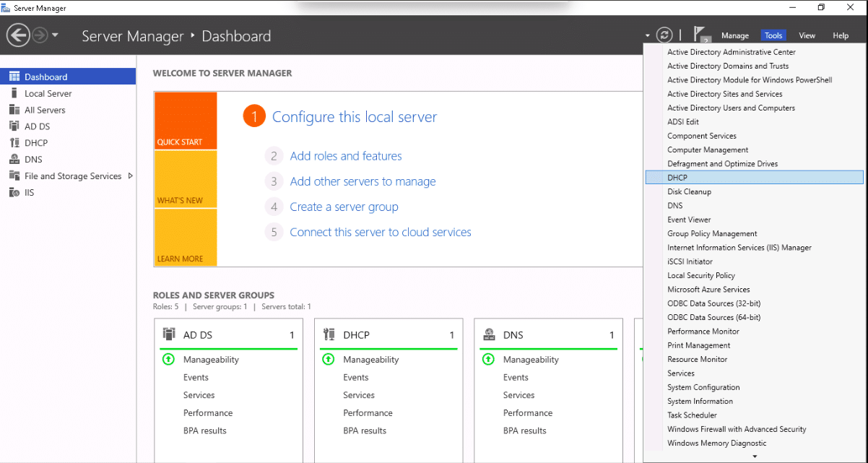
Task: Click DNS Manageability green status icon
Action: click(x=488, y=359)
